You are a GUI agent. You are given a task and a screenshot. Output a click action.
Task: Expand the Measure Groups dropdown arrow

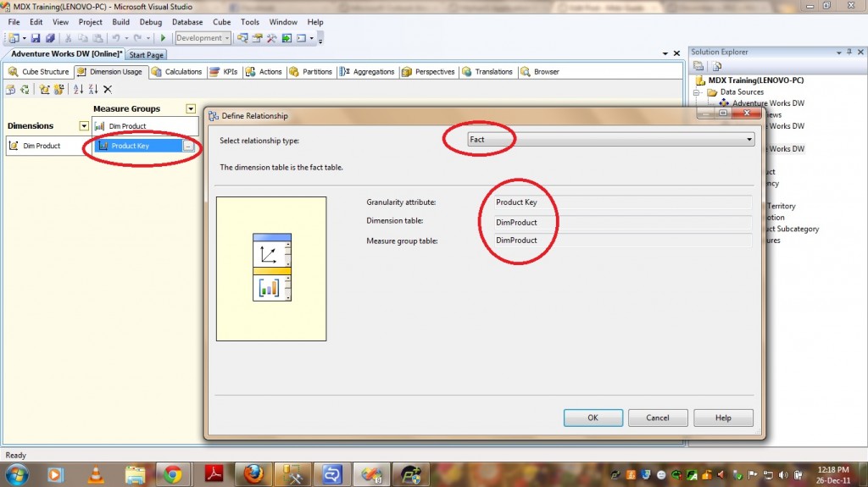[191, 108]
